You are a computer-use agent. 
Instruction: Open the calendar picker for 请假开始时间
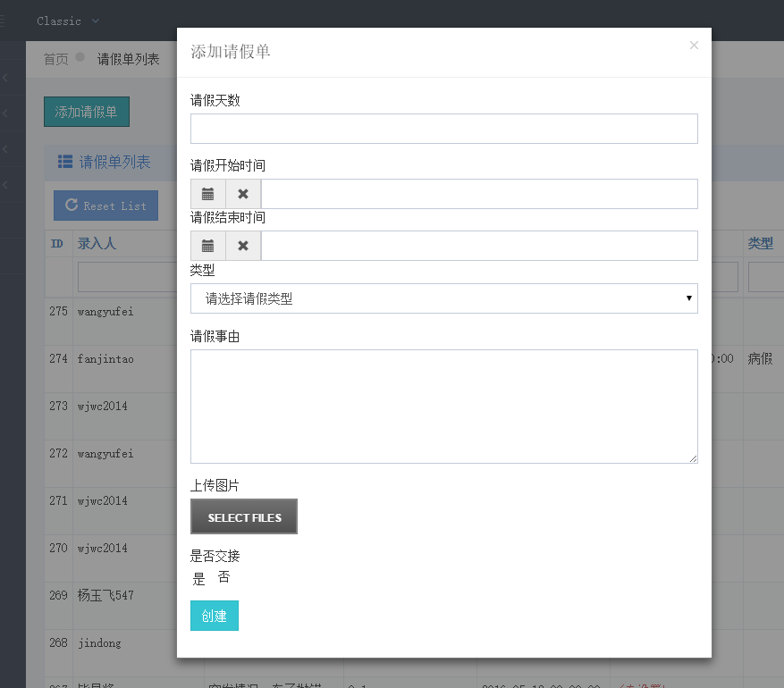coord(207,194)
